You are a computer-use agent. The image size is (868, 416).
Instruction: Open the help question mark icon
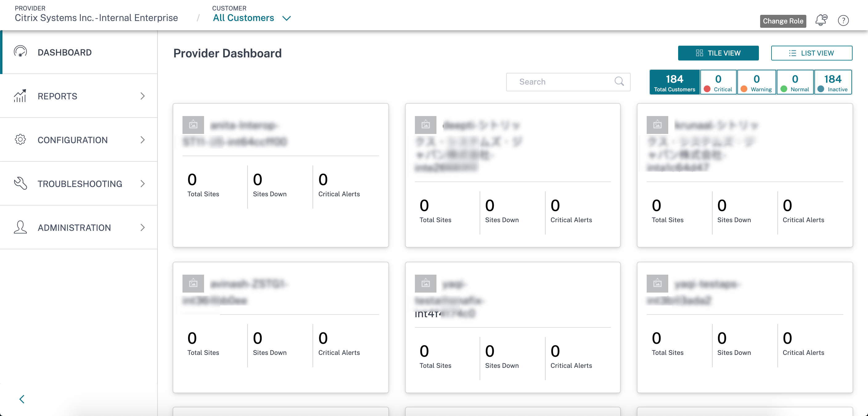point(843,21)
